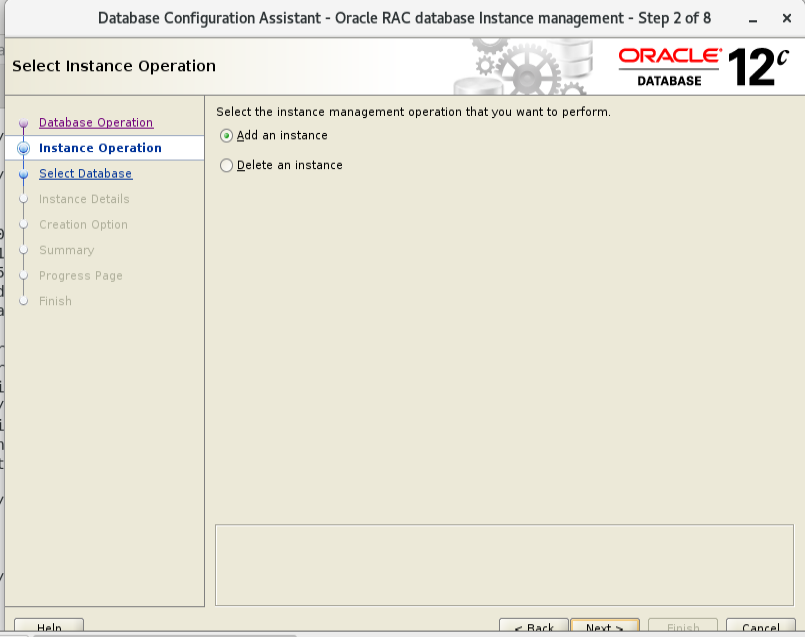Select the 'Add an instance' radio button
Screen dimensions: 805x637
[226, 136]
